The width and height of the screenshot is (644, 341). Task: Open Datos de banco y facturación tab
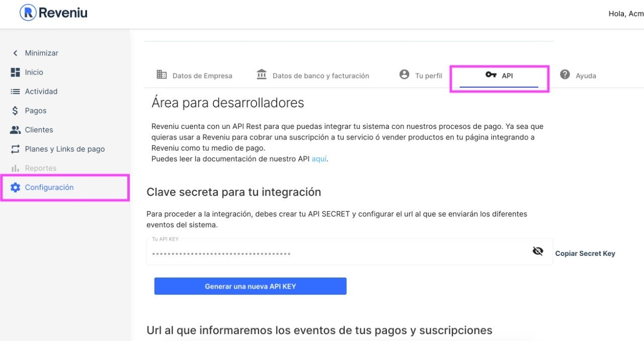tap(312, 76)
